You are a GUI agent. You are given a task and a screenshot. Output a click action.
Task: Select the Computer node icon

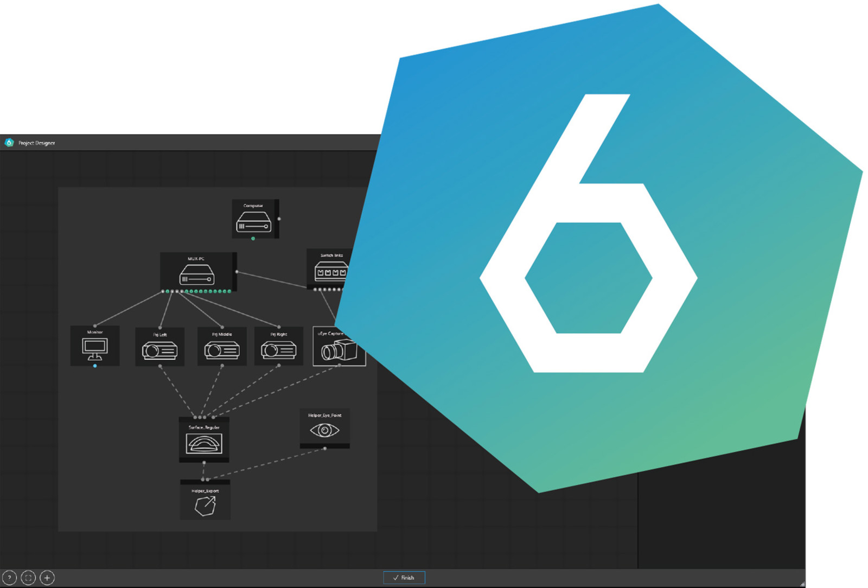tap(253, 222)
